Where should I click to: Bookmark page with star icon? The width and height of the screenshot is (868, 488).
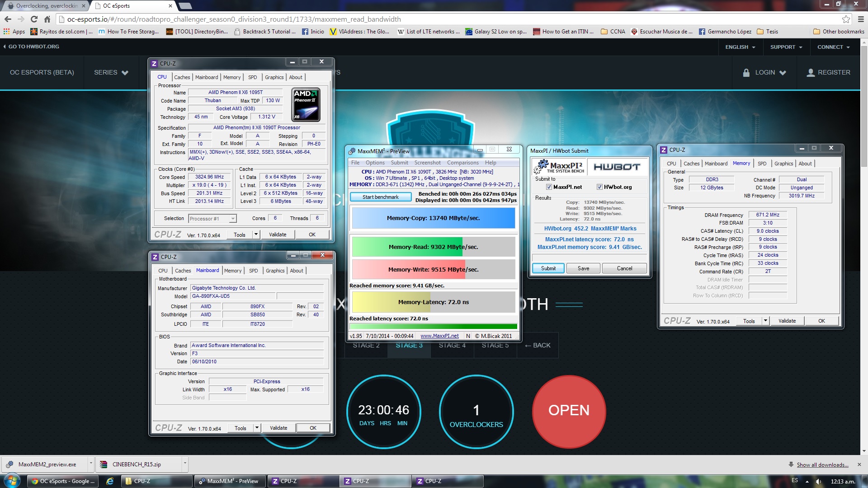click(846, 19)
